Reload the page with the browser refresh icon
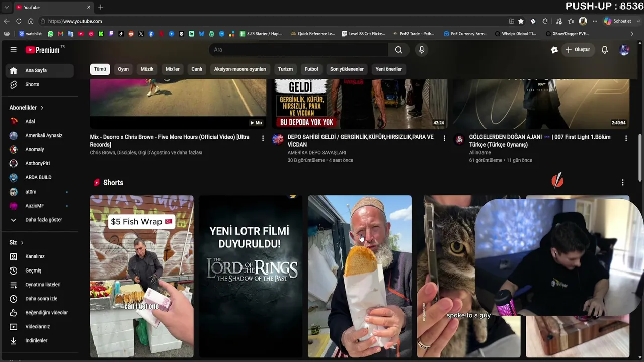 click(x=19, y=21)
